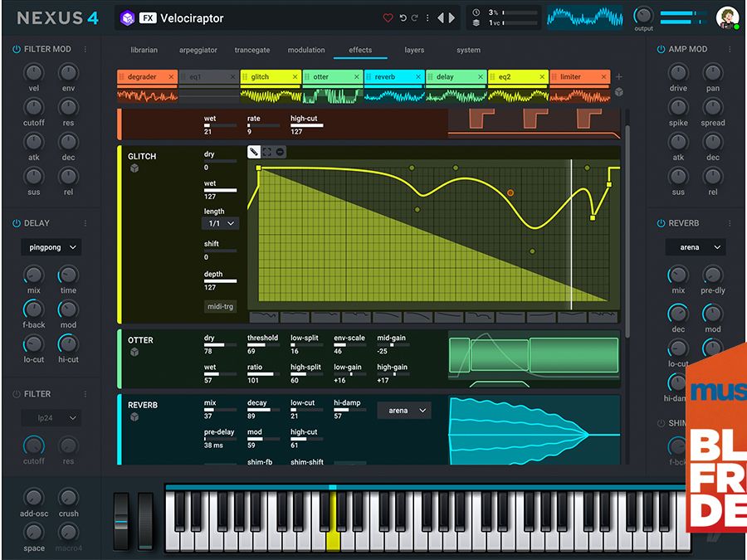Enable the FILTER section power button
Image resolution: width=747 pixels, height=560 pixels.
click(x=17, y=394)
